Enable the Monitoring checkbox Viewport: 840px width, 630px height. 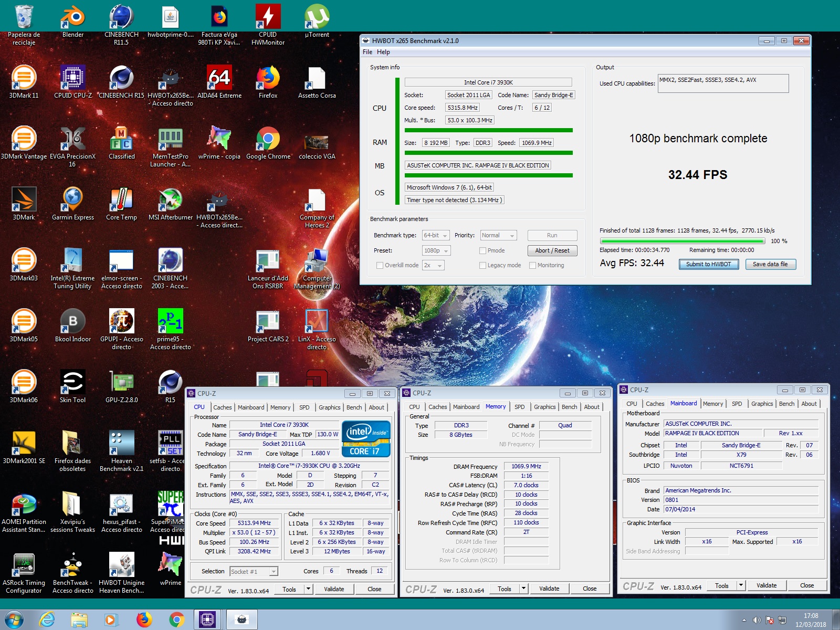(x=532, y=266)
